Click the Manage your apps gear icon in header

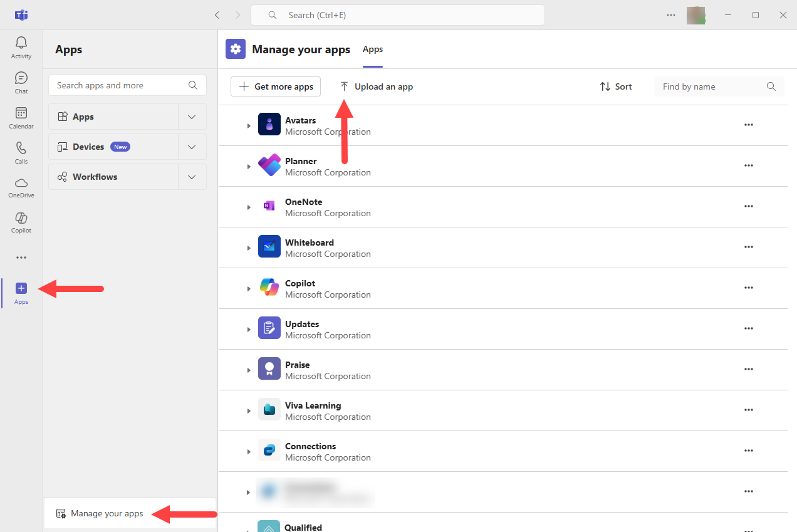pos(236,49)
